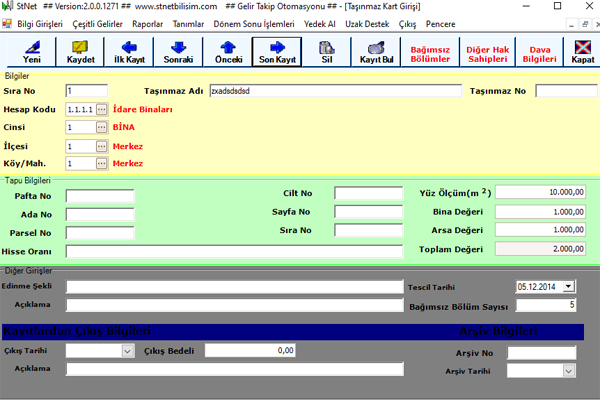This screenshot has height=400, width=600.
Task: Open the Çıkış Tarihi dropdown
Action: 127,350
